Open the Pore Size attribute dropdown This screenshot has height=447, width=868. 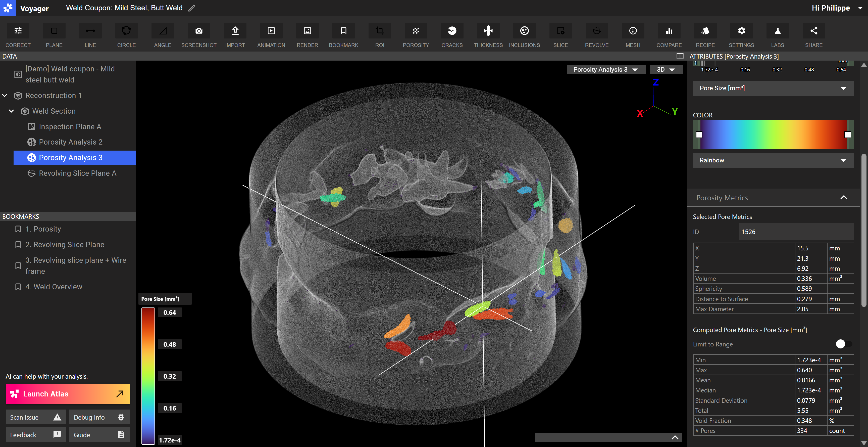tap(773, 88)
